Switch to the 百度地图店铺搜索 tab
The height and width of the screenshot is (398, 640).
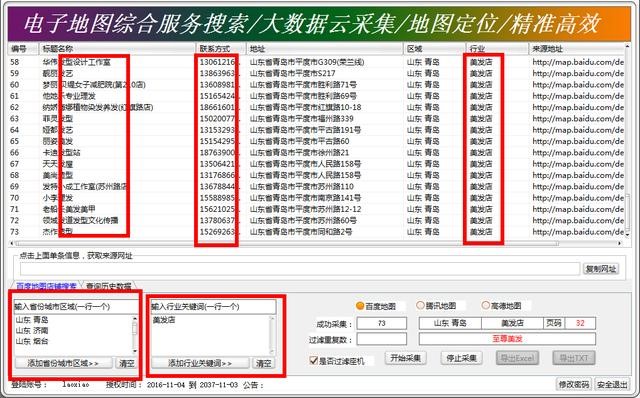(47, 286)
